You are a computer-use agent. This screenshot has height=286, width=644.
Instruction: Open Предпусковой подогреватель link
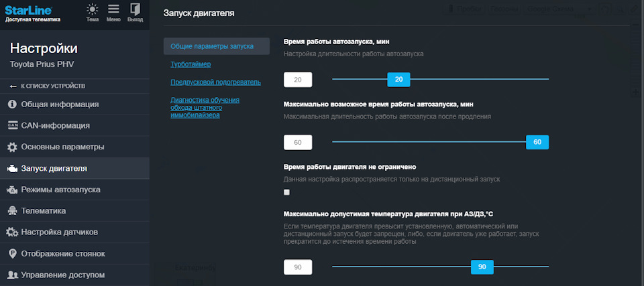[215, 82]
